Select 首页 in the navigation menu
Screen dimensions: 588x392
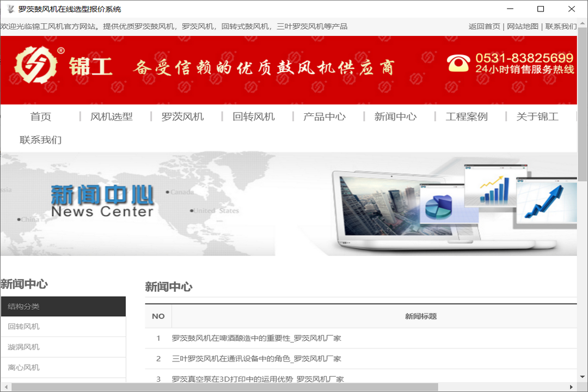click(41, 116)
